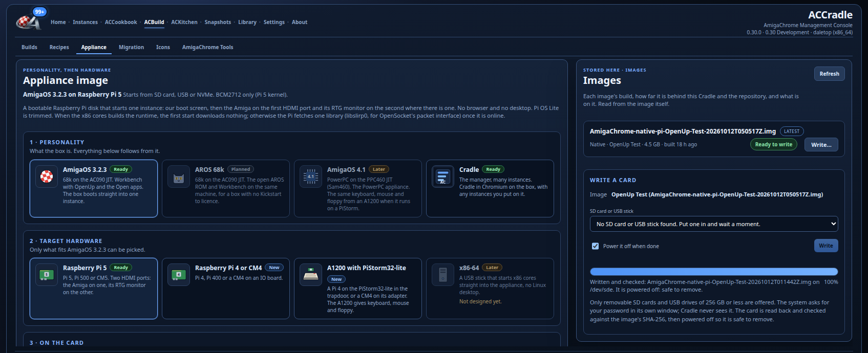Open the SD card or USB stick dropdown

pos(714,224)
